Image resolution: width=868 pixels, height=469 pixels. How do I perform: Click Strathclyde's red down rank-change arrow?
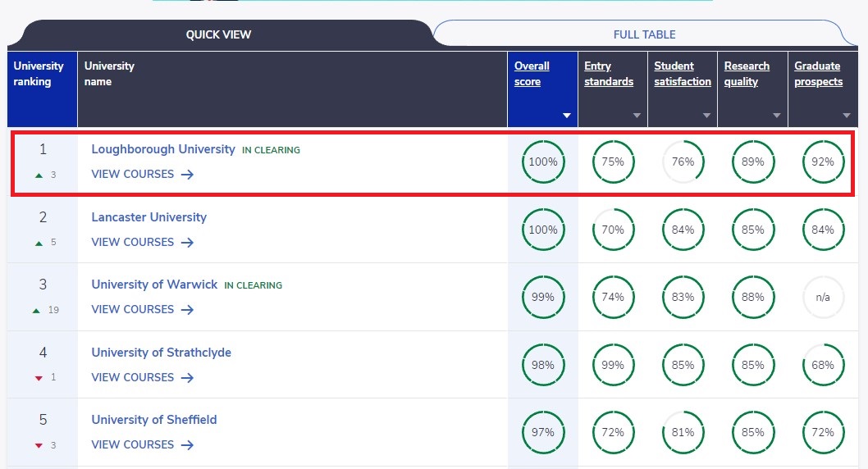pos(39,378)
